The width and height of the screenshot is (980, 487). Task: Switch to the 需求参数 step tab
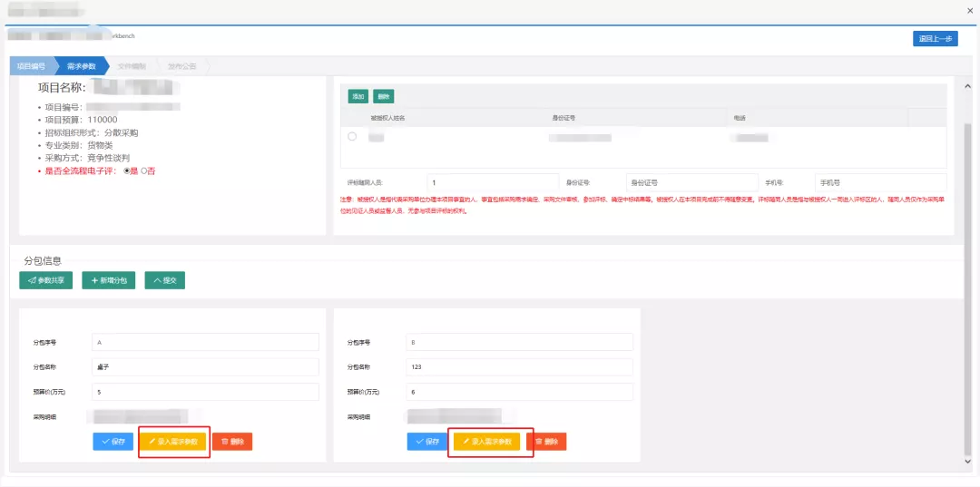(82, 66)
